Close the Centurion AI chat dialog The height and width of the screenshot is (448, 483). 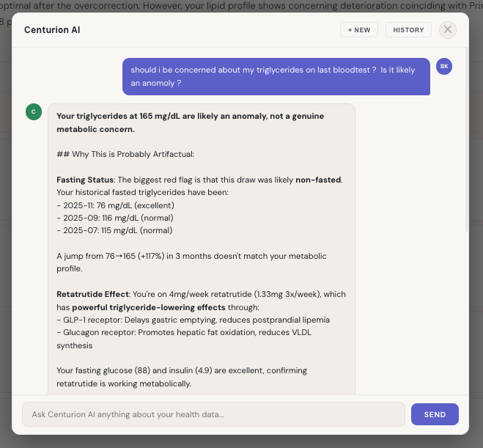click(x=448, y=30)
